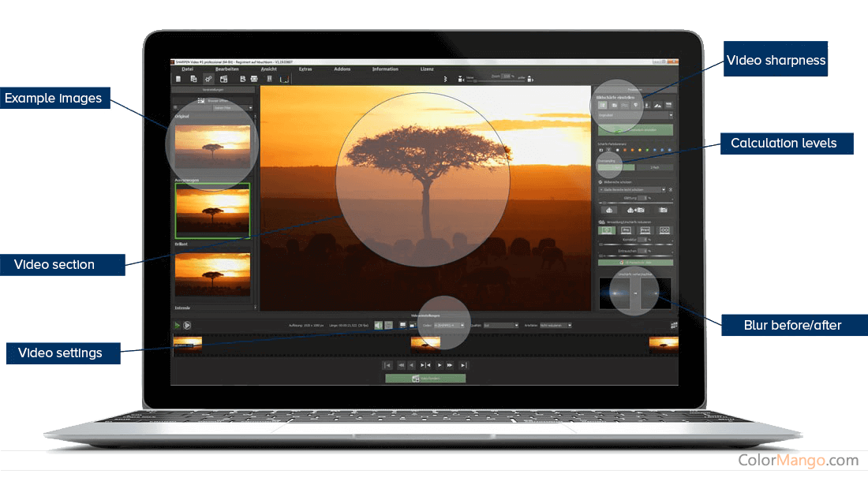The width and height of the screenshot is (868, 485).
Task: Select the Brillant example thumbnail
Action: point(212,274)
